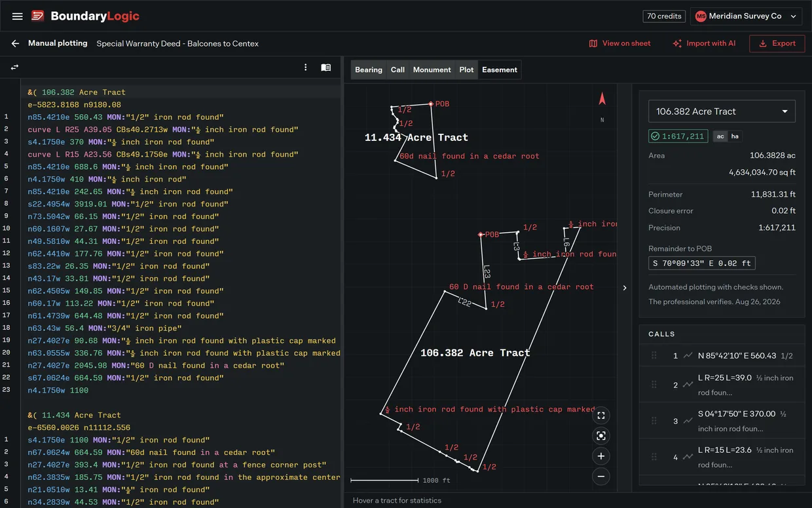Click the swap arrows icon above editor
This screenshot has width=812, height=508.
coord(14,67)
